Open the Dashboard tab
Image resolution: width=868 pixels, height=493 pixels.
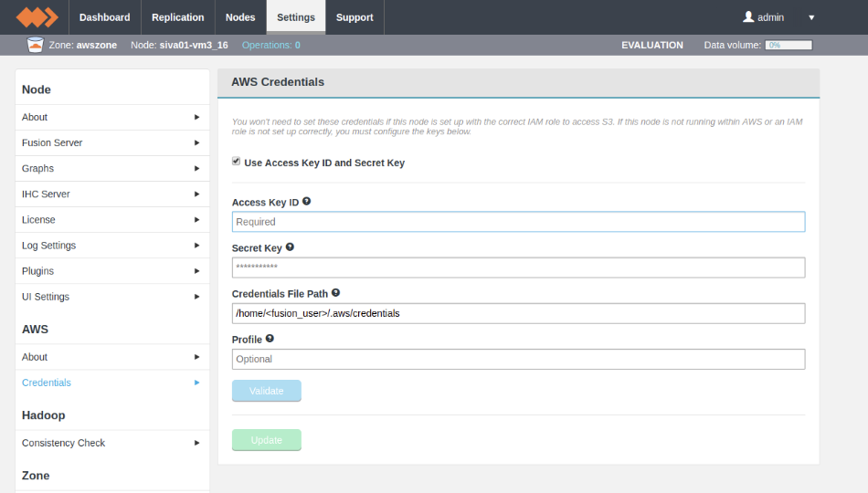pyautogui.click(x=105, y=17)
